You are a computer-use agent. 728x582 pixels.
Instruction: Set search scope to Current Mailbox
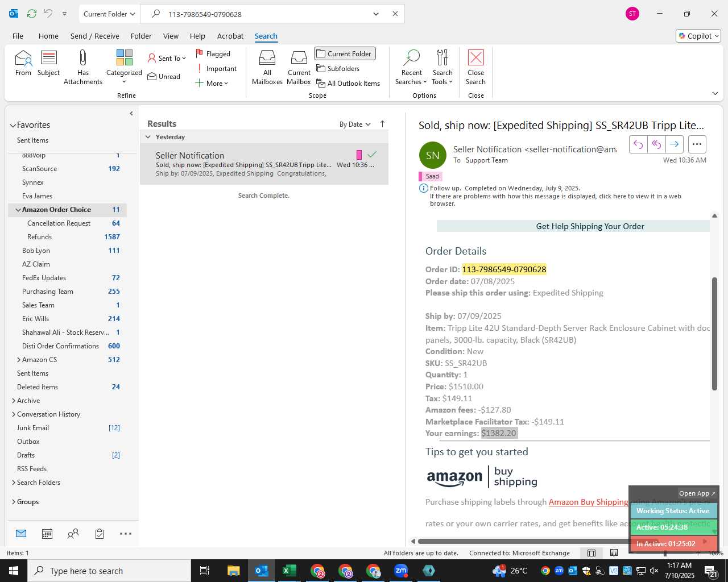[299, 67]
